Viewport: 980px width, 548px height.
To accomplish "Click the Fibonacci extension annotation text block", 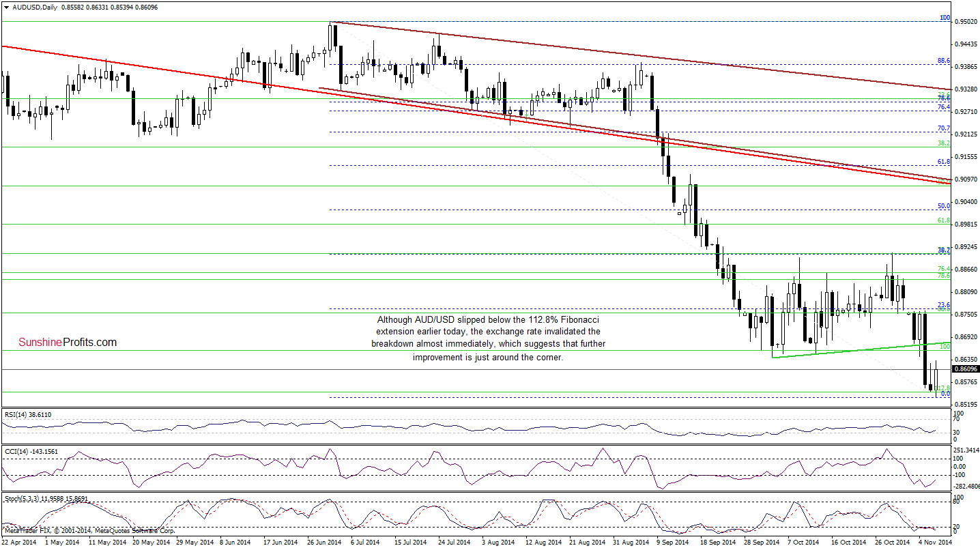I will [488, 338].
